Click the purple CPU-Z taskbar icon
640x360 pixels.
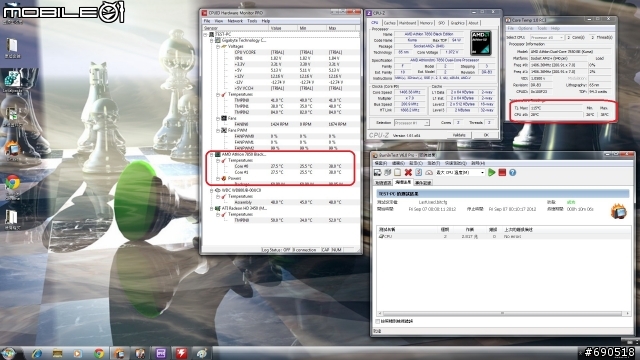pyautogui.click(x=161, y=353)
